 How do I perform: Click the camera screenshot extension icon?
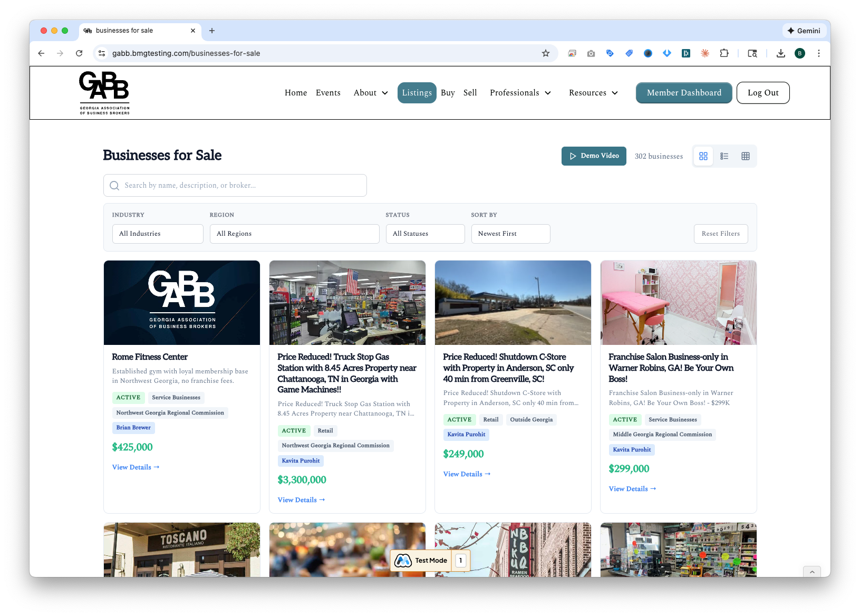591,53
